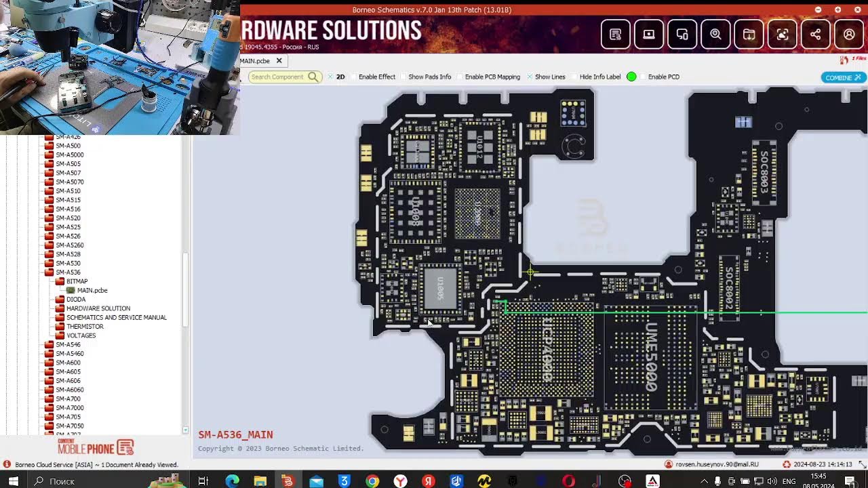Enable the Enable Effect checkbox
Image resolution: width=868 pixels, height=488 pixels.
[x=353, y=77]
